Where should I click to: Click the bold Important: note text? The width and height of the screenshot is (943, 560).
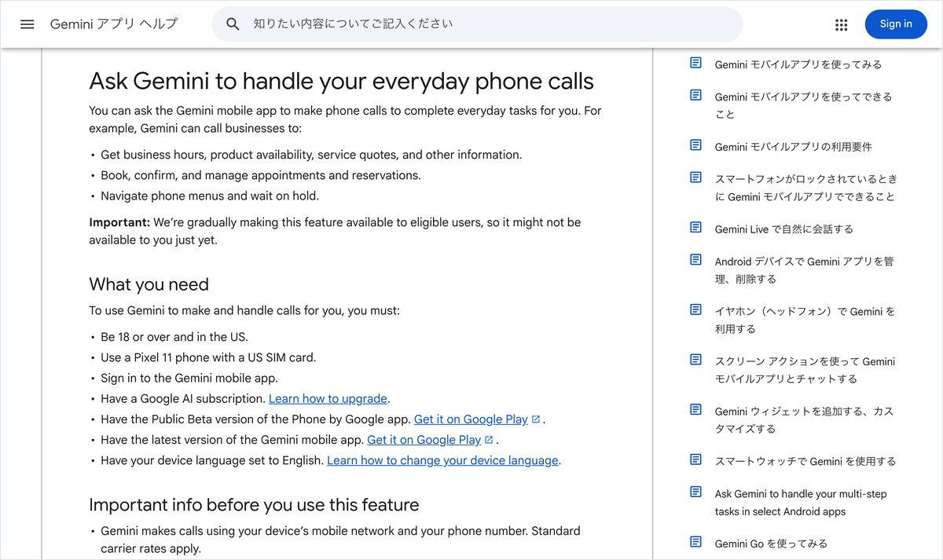(x=119, y=223)
